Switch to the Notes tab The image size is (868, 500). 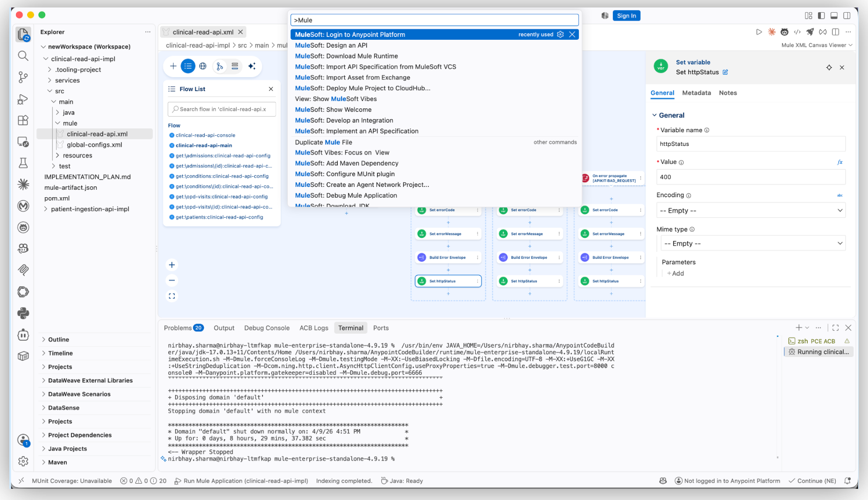pos(727,93)
